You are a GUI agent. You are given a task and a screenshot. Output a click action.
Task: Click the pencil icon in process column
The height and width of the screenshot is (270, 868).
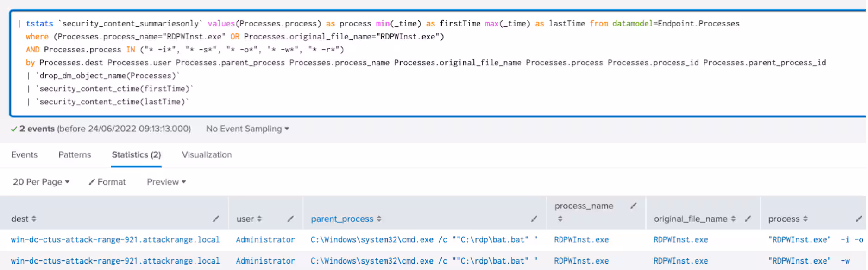(x=858, y=219)
